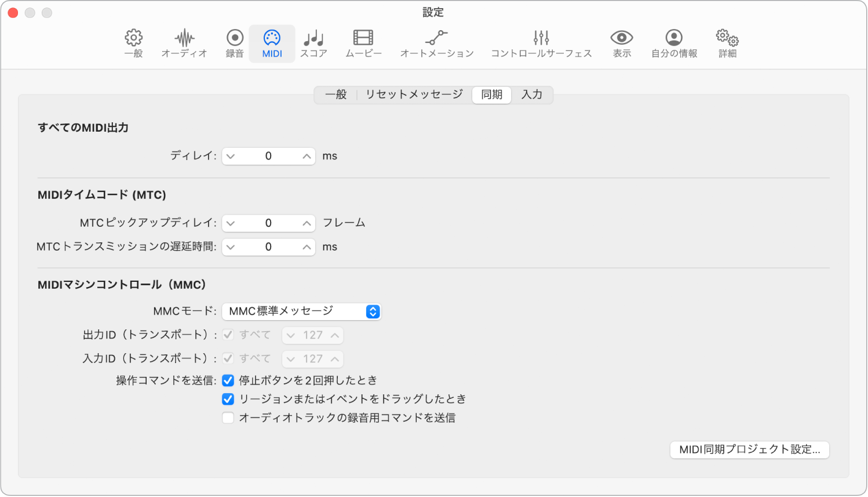Select the 自分の情報 settings icon
Image resolution: width=868 pixels, height=497 pixels.
point(673,43)
